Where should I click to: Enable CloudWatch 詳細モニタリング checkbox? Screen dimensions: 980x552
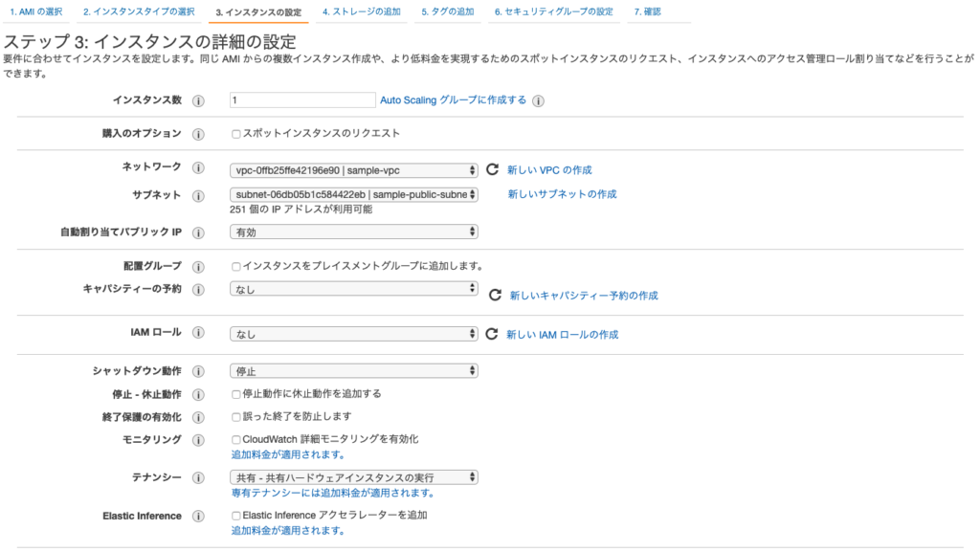[236, 440]
